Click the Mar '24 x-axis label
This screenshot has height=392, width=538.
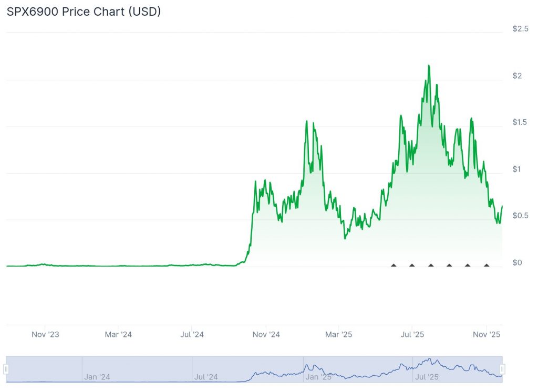point(118,334)
